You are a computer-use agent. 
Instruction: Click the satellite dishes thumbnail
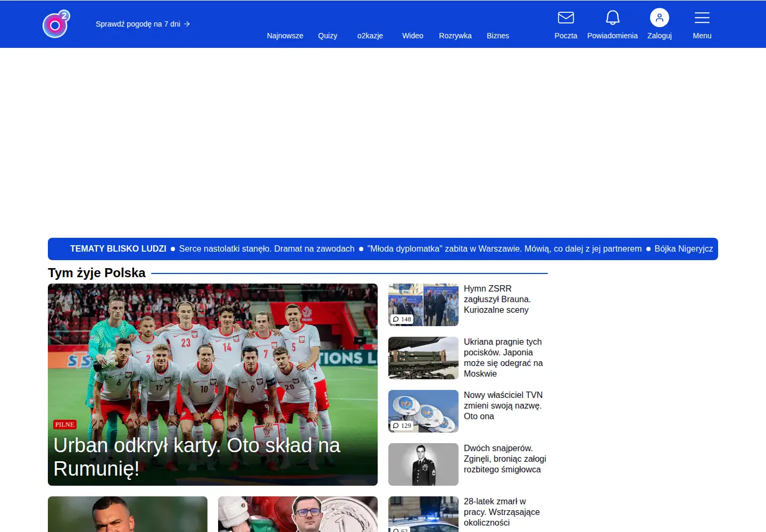(x=423, y=411)
